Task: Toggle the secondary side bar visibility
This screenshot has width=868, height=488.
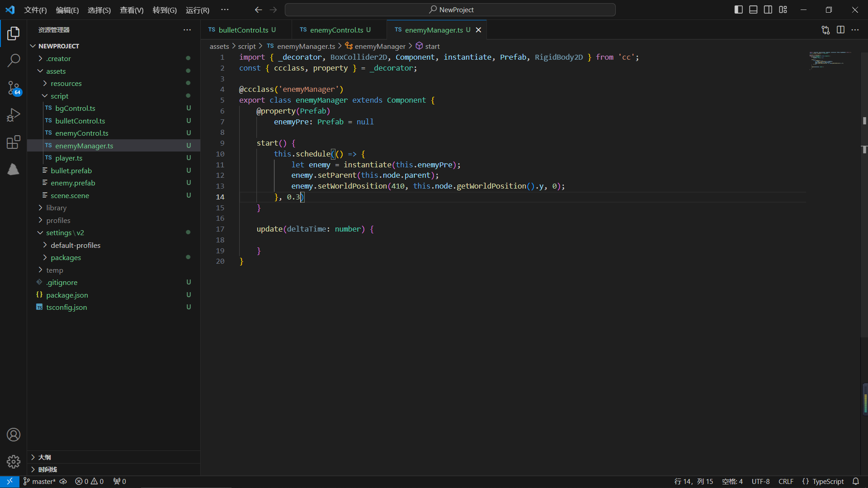Action: coord(768,9)
